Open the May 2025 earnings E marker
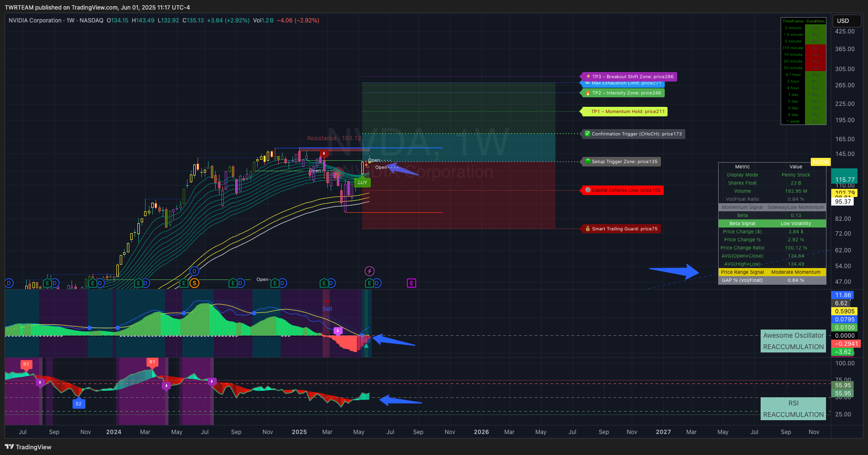Viewport: 868px width, 455px height. pos(369,283)
